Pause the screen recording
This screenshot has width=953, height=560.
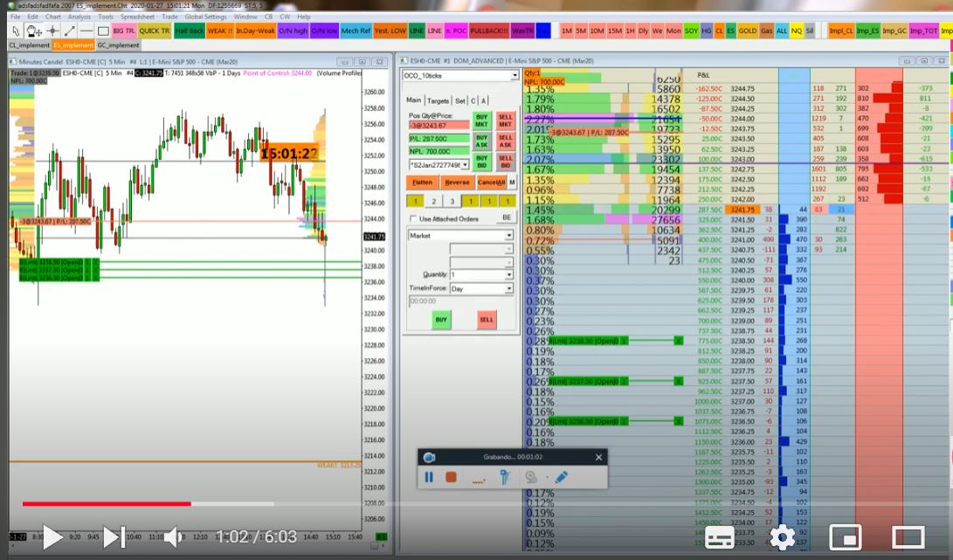point(429,477)
